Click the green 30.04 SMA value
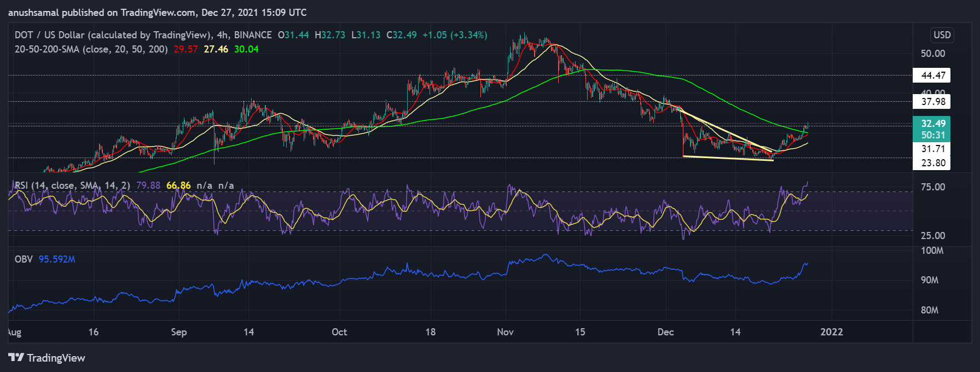Viewport: 980px width, 372px height. pos(246,49)
